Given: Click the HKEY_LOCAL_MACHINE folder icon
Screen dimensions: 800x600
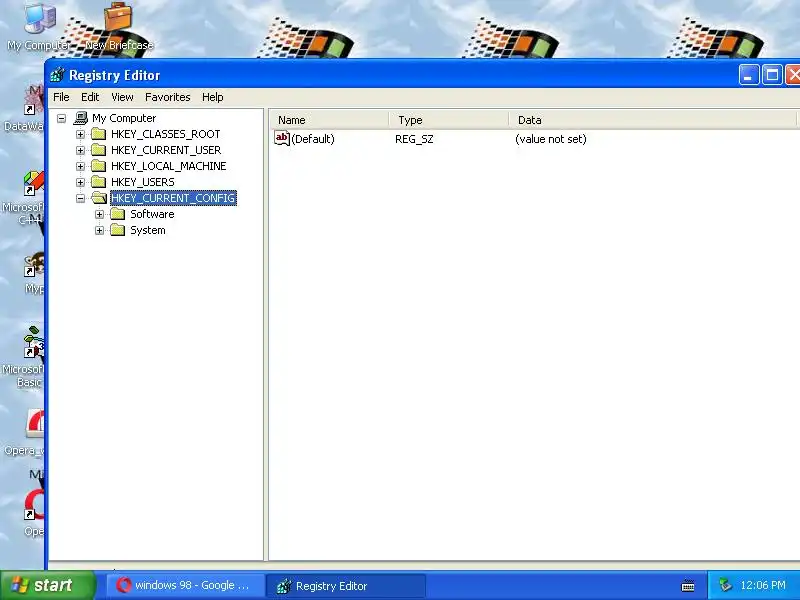Looking at the screenshot, I should pos(98,166).
